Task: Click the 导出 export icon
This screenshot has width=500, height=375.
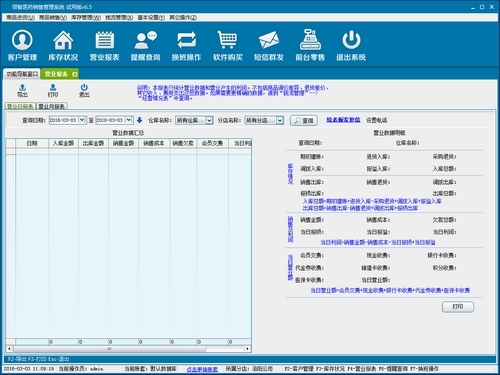Action: pos(22,90)
